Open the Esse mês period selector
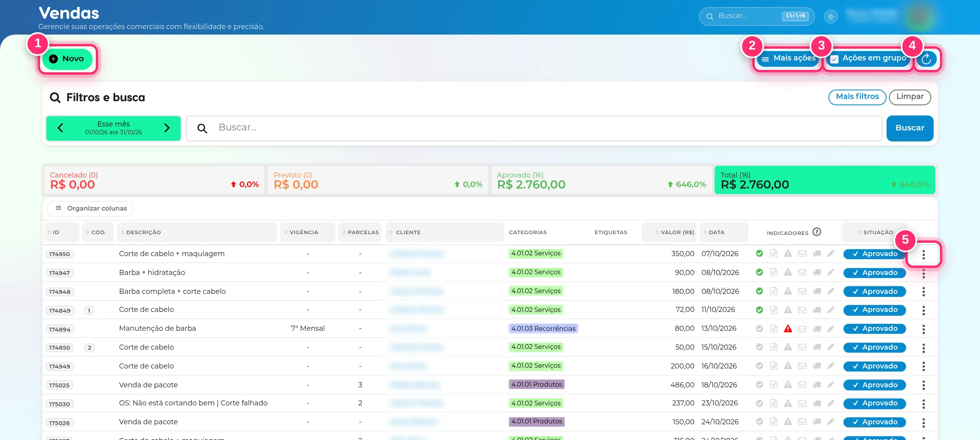 click(113, 128)
